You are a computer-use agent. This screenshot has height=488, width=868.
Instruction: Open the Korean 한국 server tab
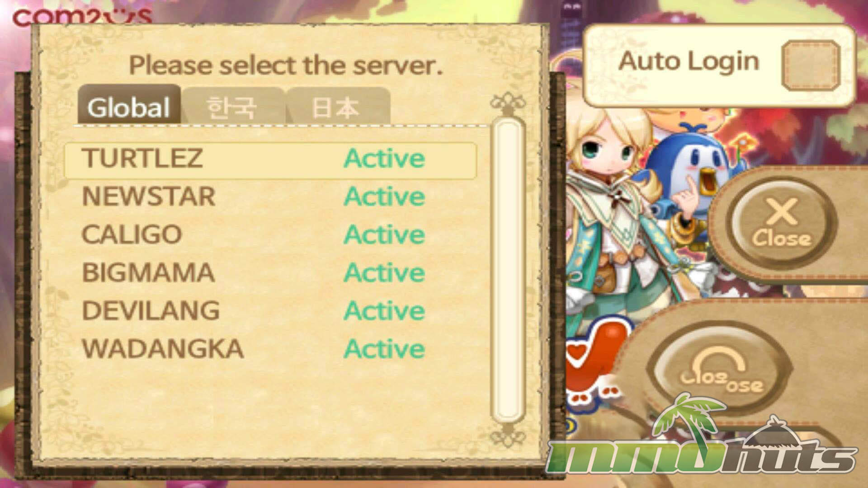click(232, 107)
